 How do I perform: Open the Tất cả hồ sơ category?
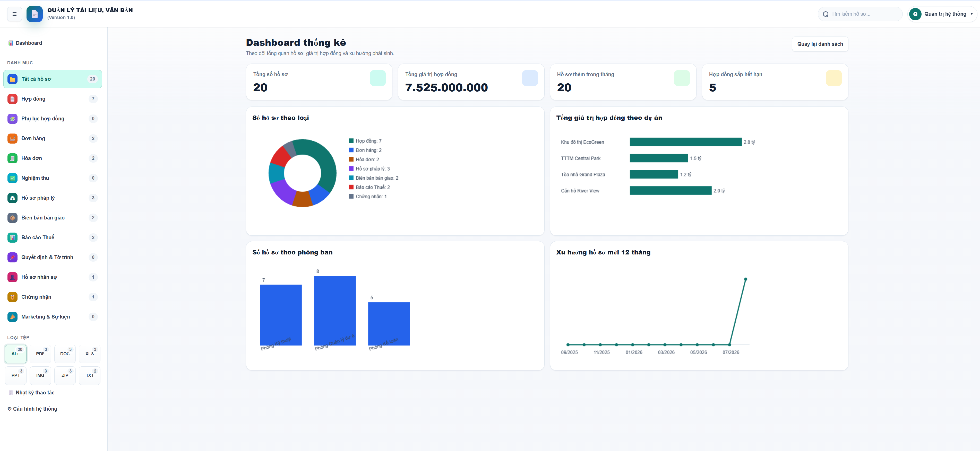[x=53, y=79]
